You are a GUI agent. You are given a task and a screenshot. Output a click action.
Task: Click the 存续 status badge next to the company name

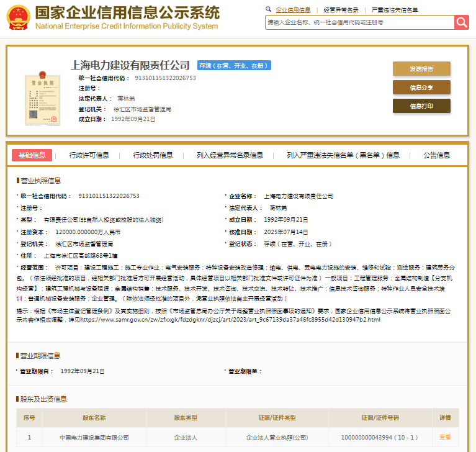pyautogui.click(x=233, y=65)
